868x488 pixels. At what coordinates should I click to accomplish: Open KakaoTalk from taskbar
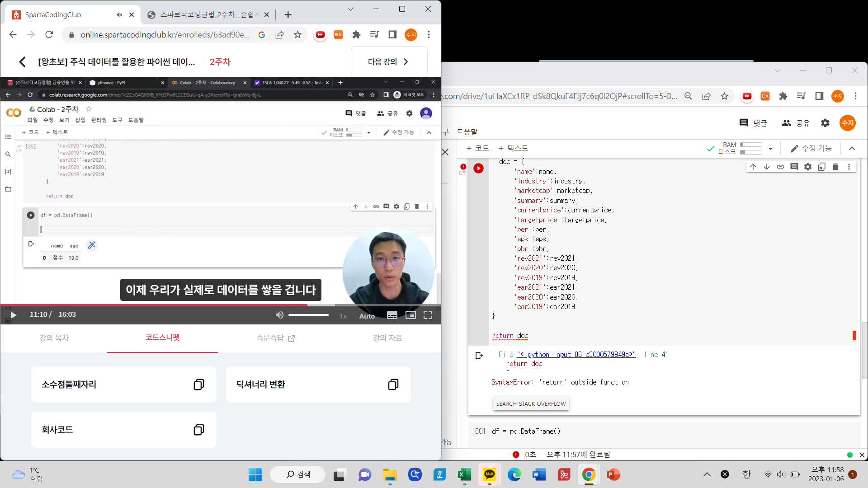pyautogui.click(x=489, y=474)
